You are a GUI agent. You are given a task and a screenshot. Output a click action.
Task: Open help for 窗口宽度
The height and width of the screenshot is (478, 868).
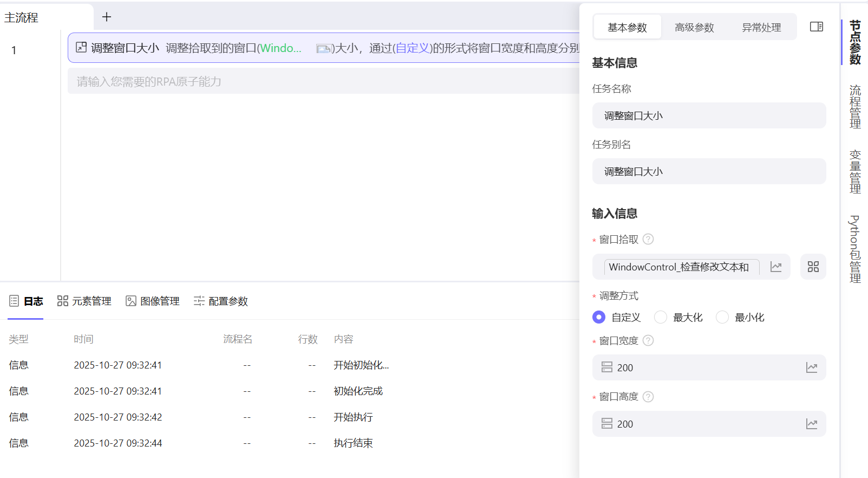(648, 340)
